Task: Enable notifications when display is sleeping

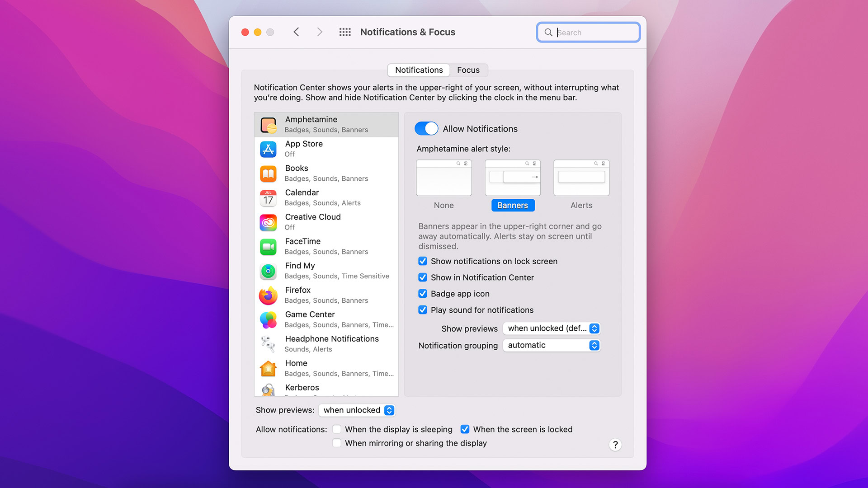Action: click(x=337, y=429)
